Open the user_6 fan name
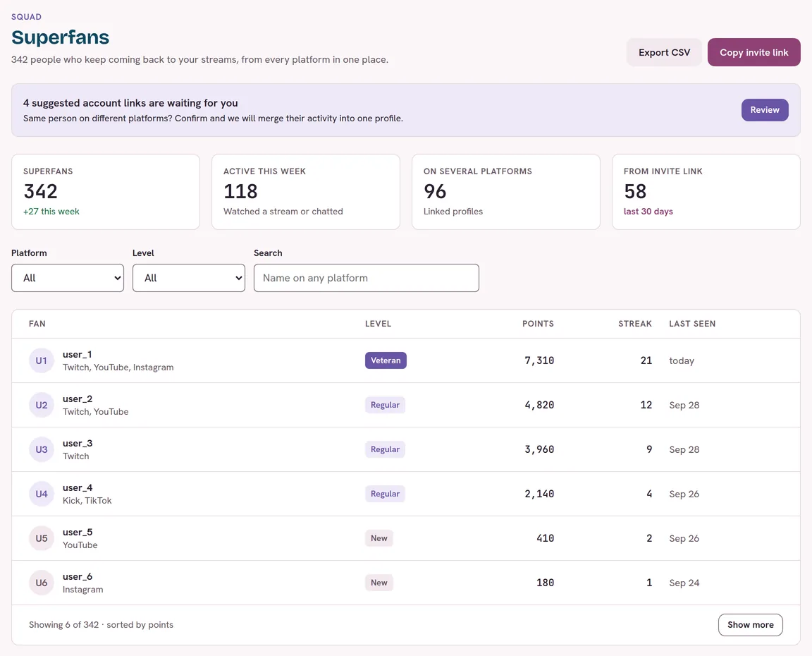Image resolution: width=812 pixels, height=656 pixels. pyautogui.click(x=77, y=577)
